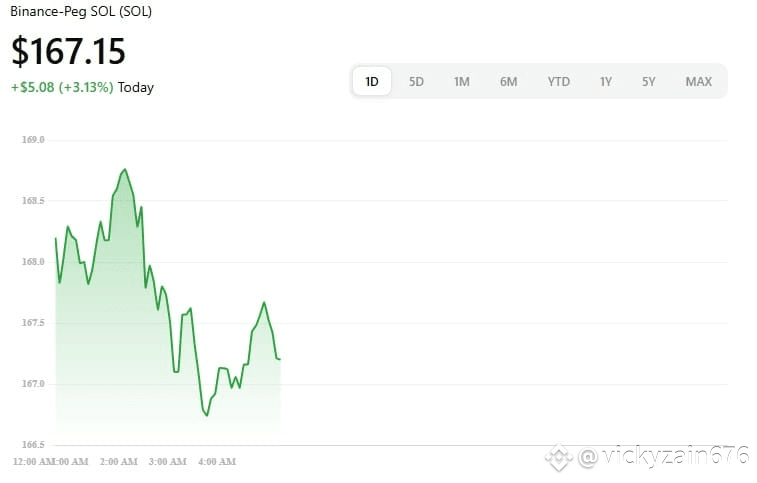
Task: Click the Binance logo watermark icon
Action: click(559, 457)
